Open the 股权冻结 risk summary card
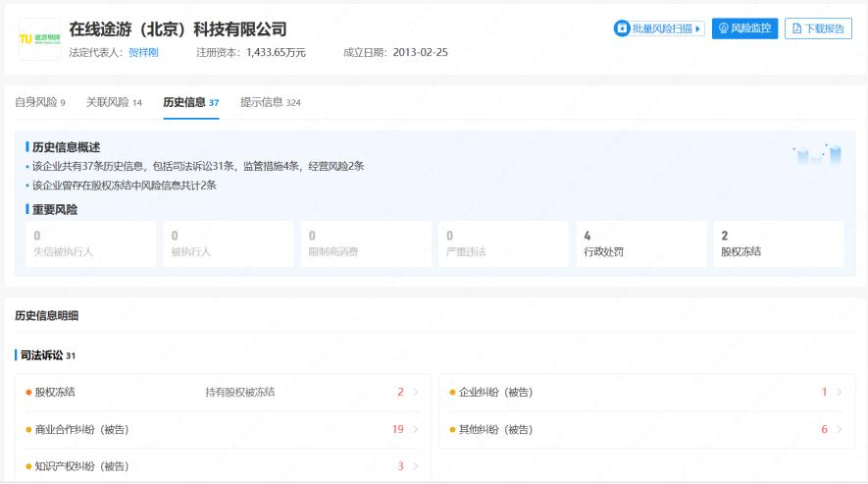This screenshot has height=484, width=868. coord(779,243)
